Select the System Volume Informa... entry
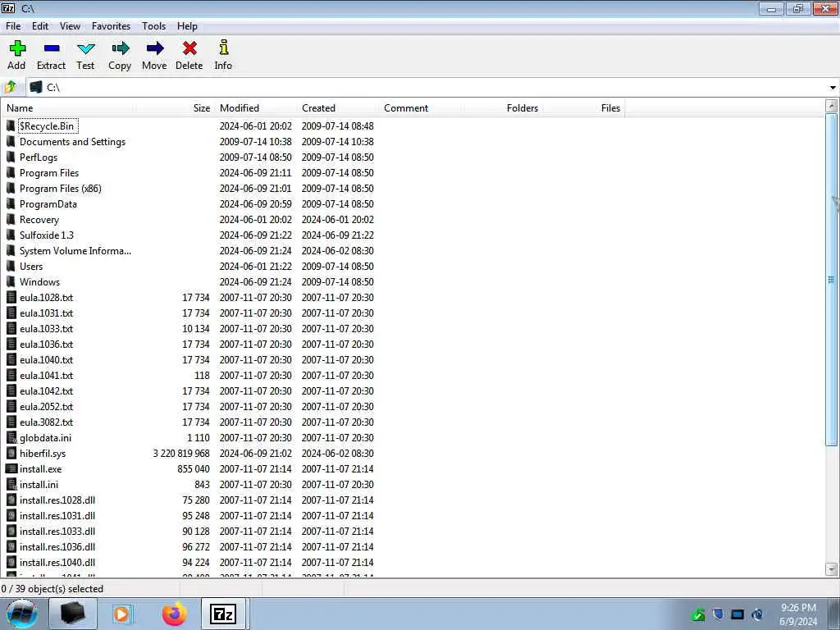This screenshot has height=630, width=840. coord(75,250)
